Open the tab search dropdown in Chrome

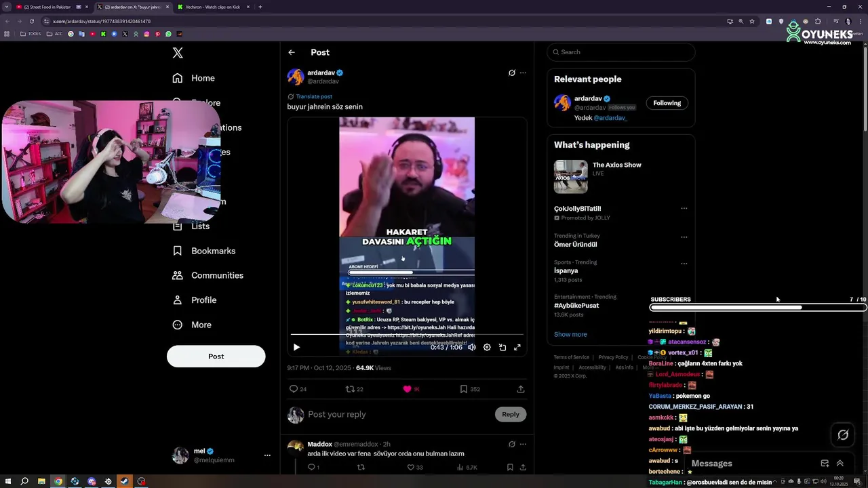click(7, 7)
